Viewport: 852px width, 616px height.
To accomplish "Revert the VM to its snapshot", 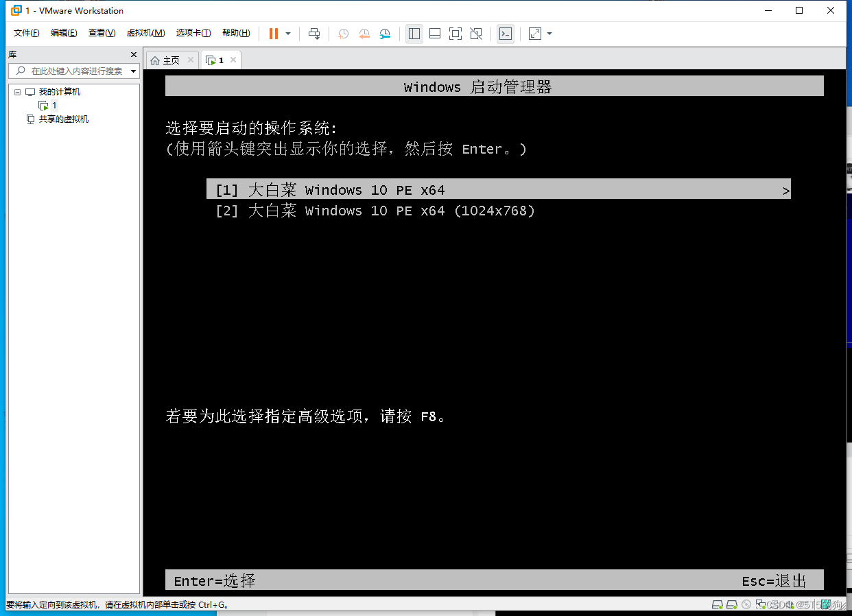I will [364, 33].
